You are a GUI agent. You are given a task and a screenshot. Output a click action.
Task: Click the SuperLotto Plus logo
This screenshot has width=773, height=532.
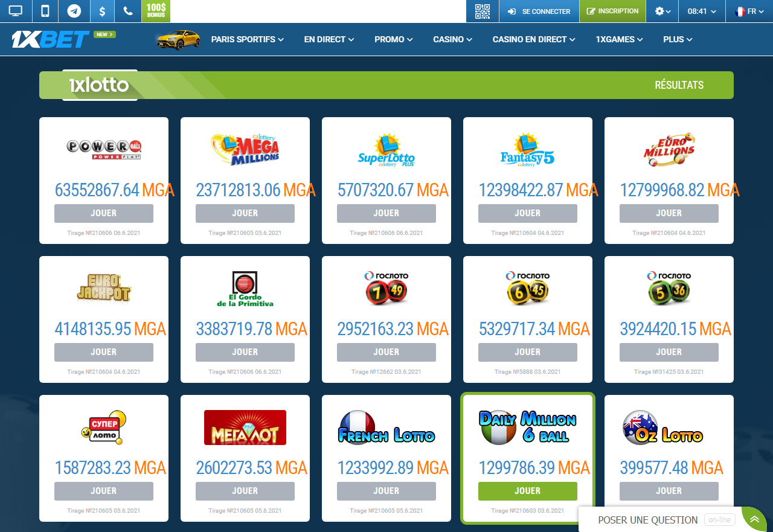point(386,150)
